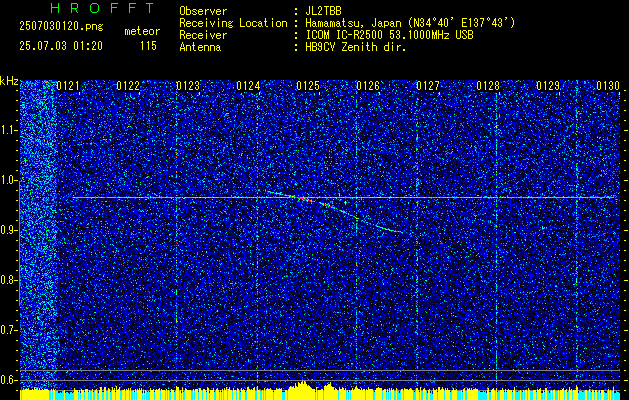Click the 0.8 kHz axis label
Viewport: 629px width, 400px height.
click(9, 280)
